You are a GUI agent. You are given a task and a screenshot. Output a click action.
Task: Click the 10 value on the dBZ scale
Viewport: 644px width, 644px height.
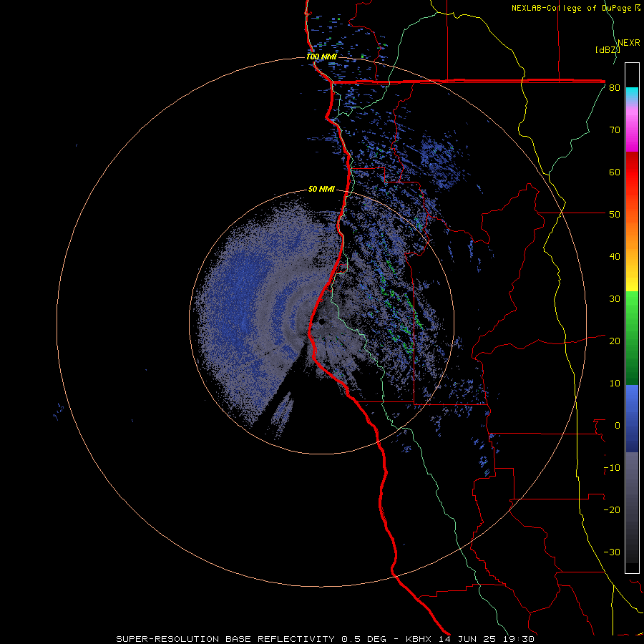(615, 384)
